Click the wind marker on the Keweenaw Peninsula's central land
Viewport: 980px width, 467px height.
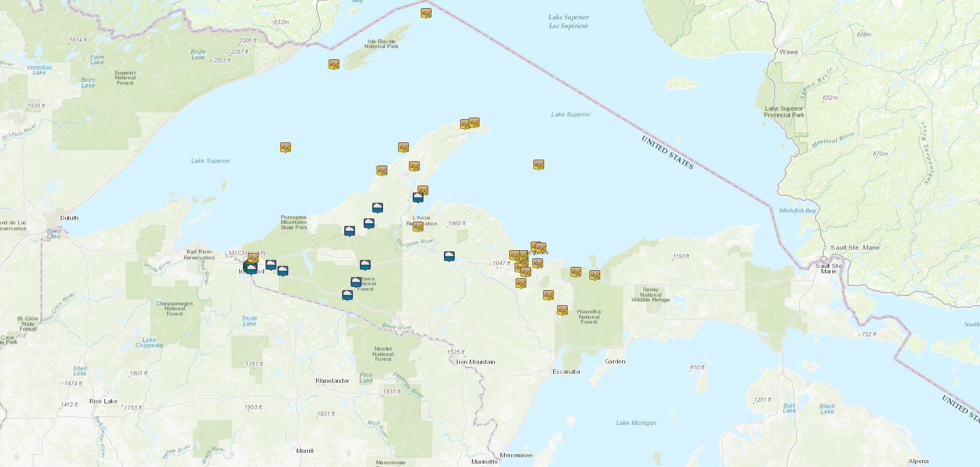pyautogui.click(x=414, y=166)
